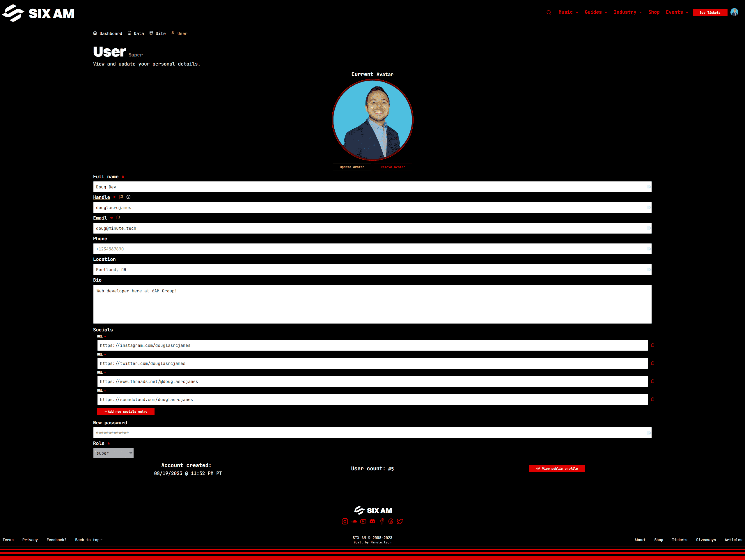This screenshot has width=745, height=560.
Task: Click View public profile button
Action: pos(556,468)
